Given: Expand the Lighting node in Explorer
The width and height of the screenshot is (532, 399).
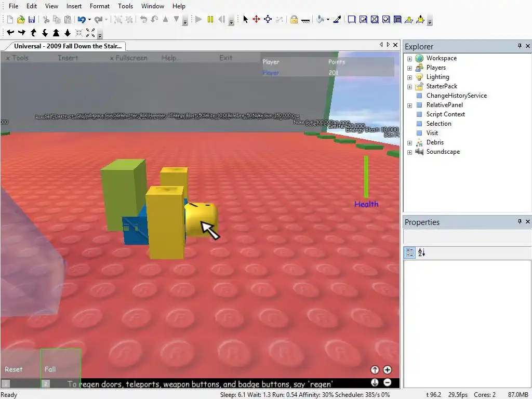Looking at the screenshot, I should pyautogui.click(x=409, y=77).
